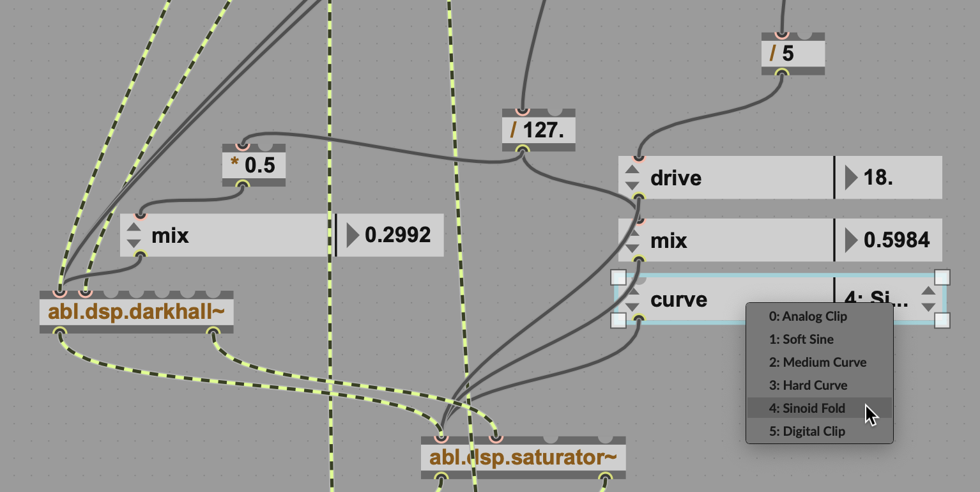
Task: Click the abl.dsp.darkhall~ object box
Action: click(x=136, y=312)
